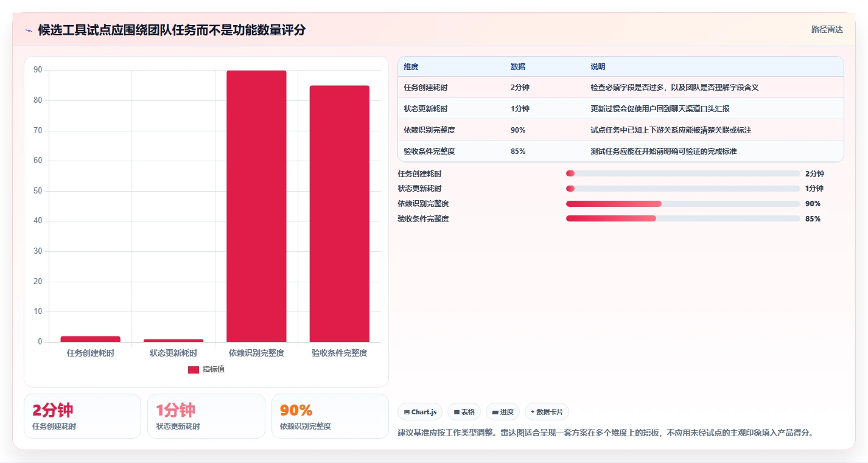The height and width of the screenshot is (463, 868).
Task: Click the 1分钟 value in table
Action: (x=520, y=109)
